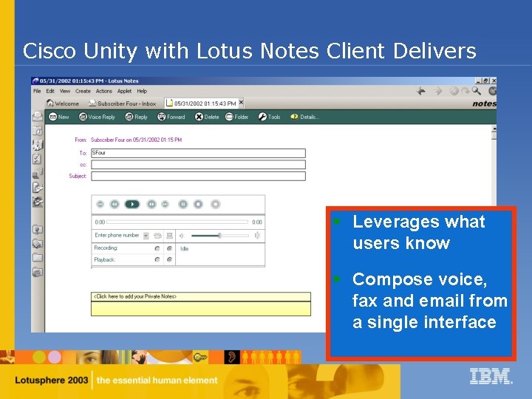This screenshot has height=399, width=532.
Task: Select computer radio for Playback
Action: tap(169, 259)
